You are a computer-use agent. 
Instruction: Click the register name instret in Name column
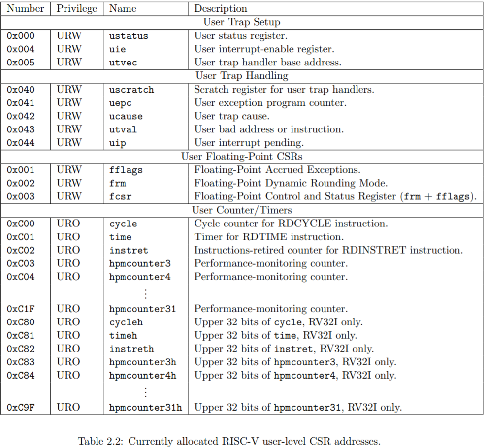[x=129, y=251]
